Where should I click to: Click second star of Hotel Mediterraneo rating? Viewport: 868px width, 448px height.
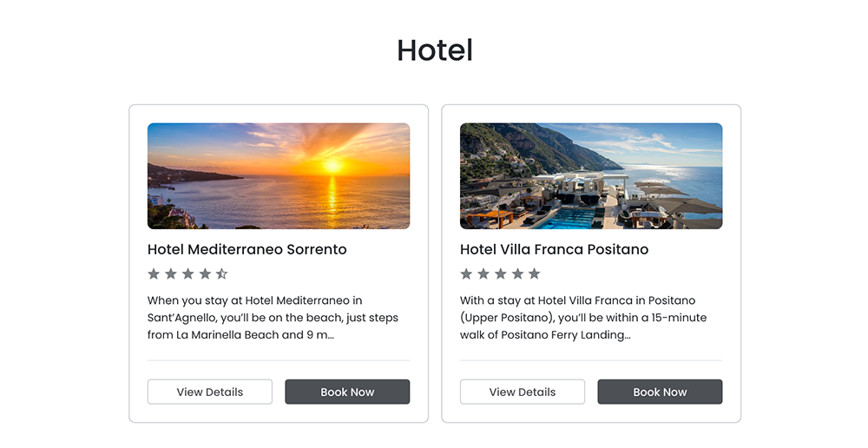click(171, 273)
